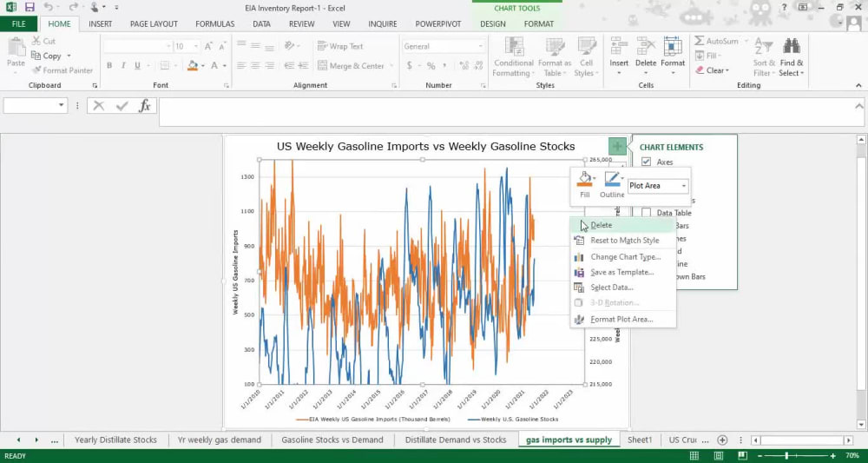
Task: Click the Decrease Font Size icon
Action: tap(222, 47)
